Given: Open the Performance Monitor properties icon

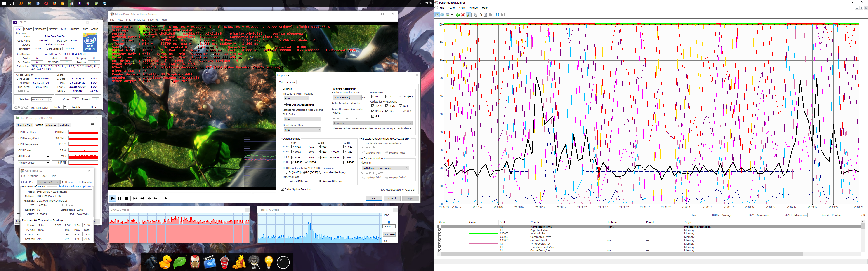Looking at the screenshot, I should 486,15.
